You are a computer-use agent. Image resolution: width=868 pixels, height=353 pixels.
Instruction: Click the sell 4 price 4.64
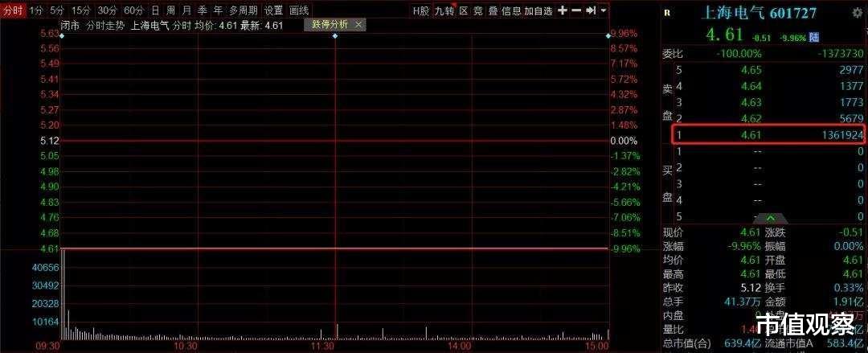click(752, 86)
